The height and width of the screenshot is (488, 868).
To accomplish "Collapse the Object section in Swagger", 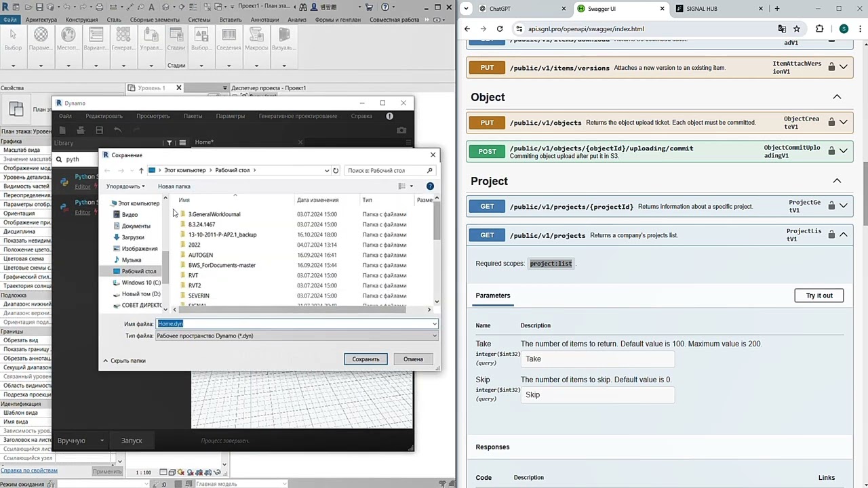I will 837,97.
